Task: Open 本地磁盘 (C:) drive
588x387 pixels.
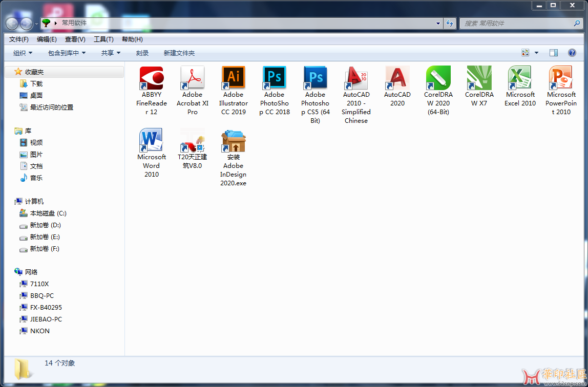Action: click(x=48, y=213)
